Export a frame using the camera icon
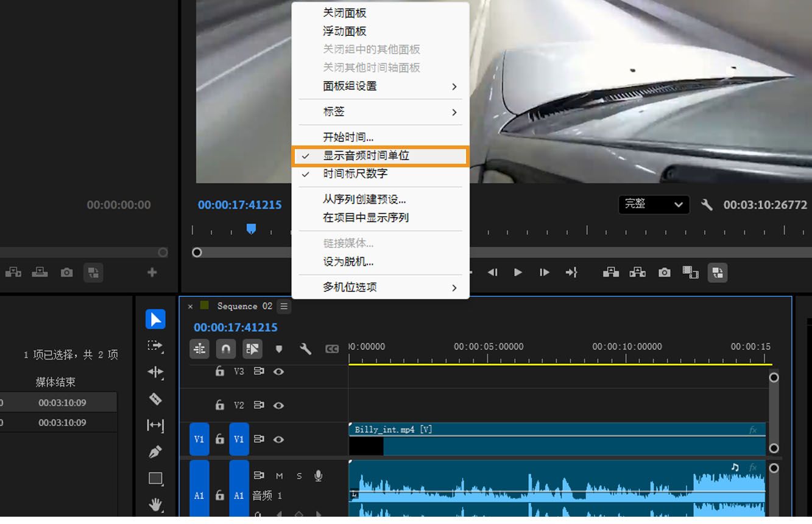This screenshot has width=812, height=524. 664,272
